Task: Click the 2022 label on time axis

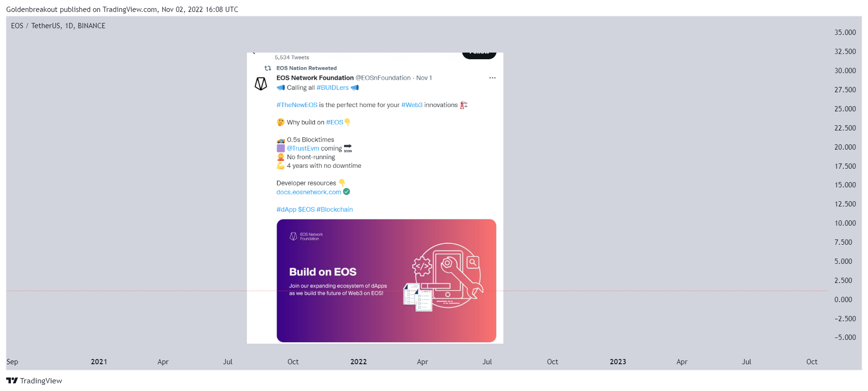Action: click(x=358, y=362)
